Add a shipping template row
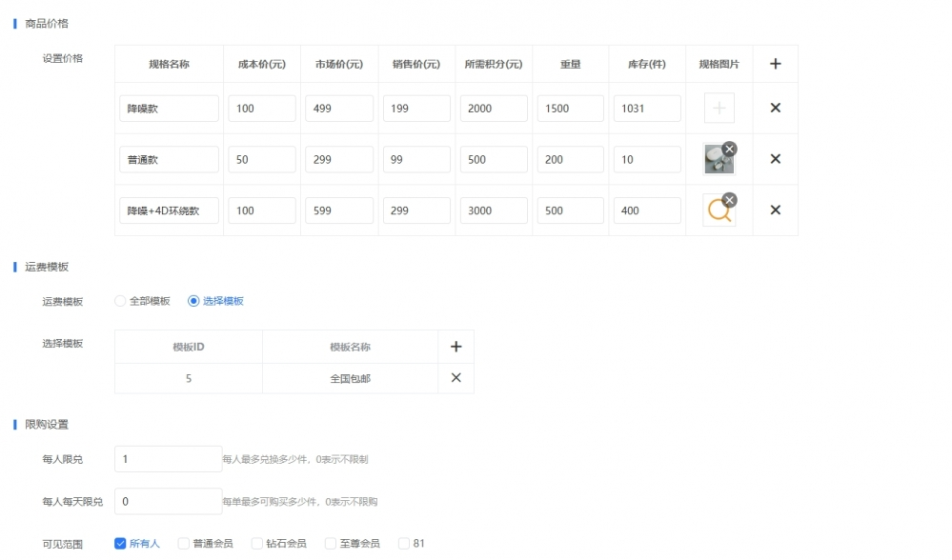Viewport: 952px width, 560px height. [x=456, y=347]
